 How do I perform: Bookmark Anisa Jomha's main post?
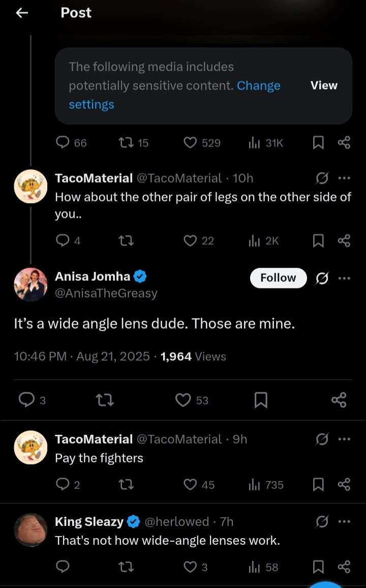point(261,400)
